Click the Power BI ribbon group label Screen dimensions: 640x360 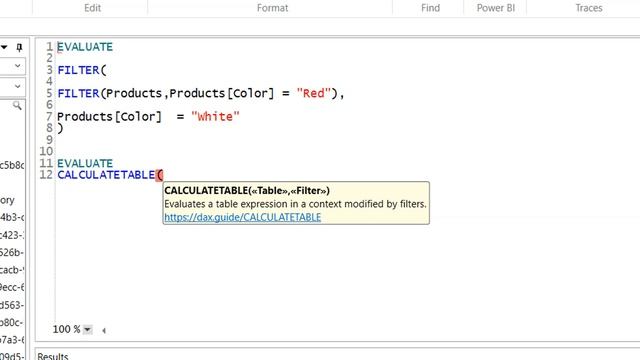496,8
